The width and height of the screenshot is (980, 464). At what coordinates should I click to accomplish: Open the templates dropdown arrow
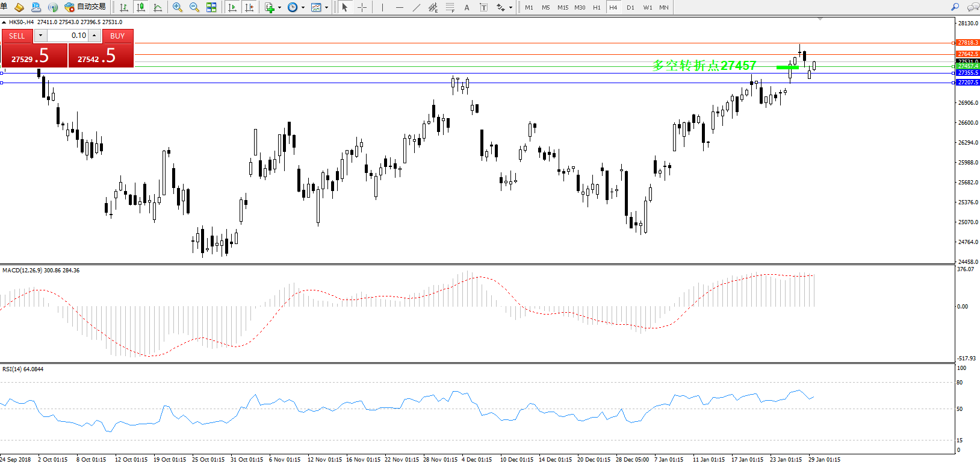(326, 8)
